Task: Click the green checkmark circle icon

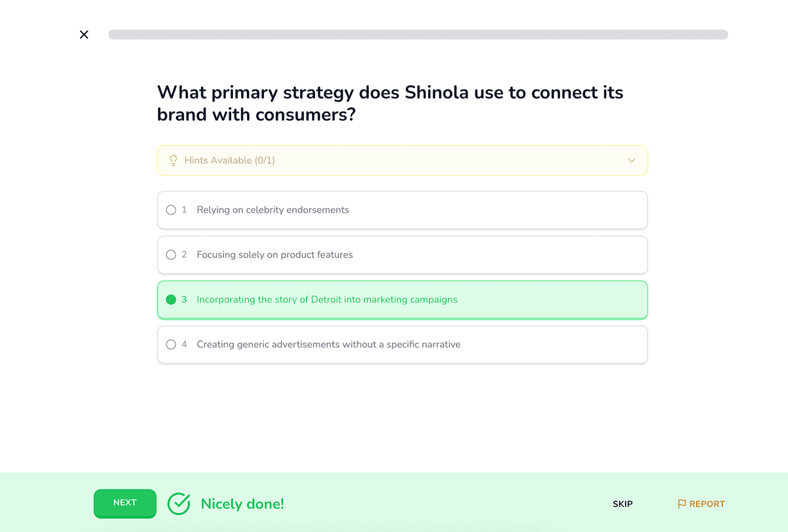Action: point(179,504)
